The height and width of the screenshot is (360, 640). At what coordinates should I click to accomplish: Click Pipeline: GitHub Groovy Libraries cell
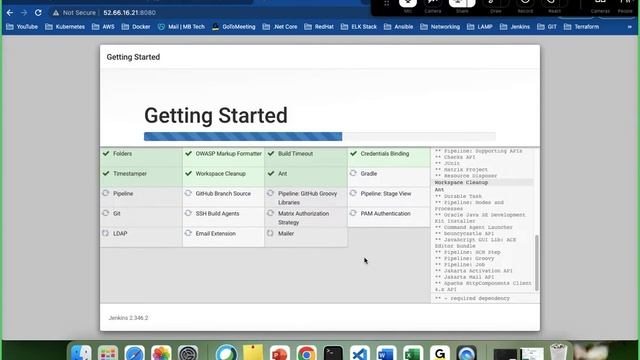click(x=306, y=197)
